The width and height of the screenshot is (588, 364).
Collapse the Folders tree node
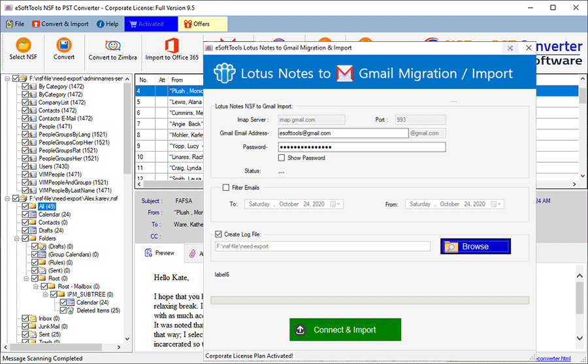point(16,239)
